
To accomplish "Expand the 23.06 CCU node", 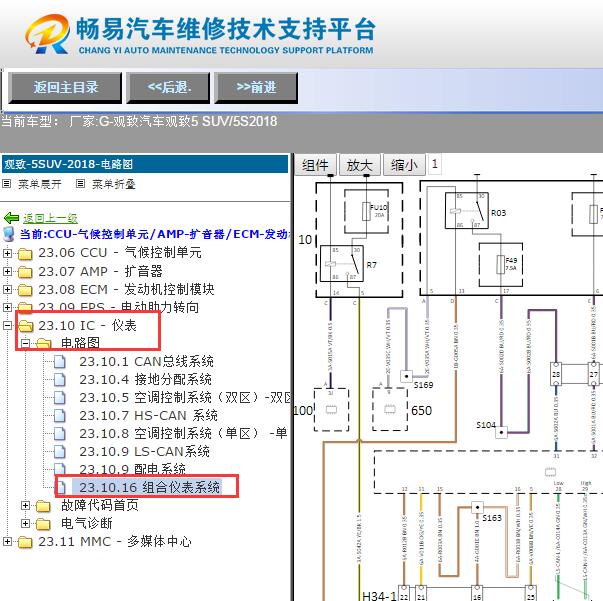I will (7, 253).
